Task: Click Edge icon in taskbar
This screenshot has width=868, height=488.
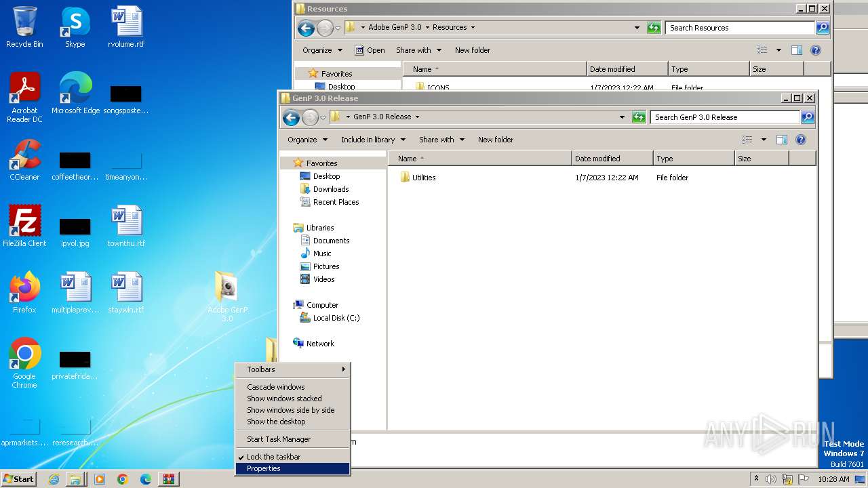Action: coord(146,479)
